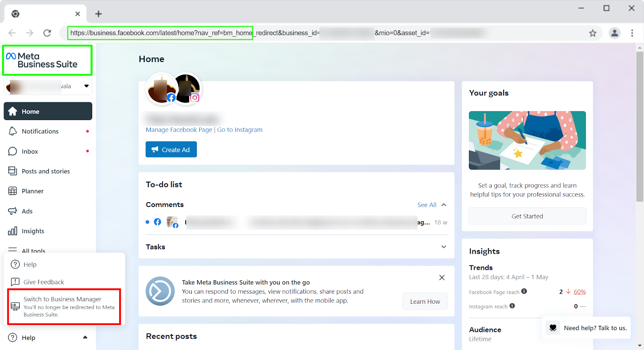
Task: Click Facebook Page reach info icon
Action: pos(524,291)
